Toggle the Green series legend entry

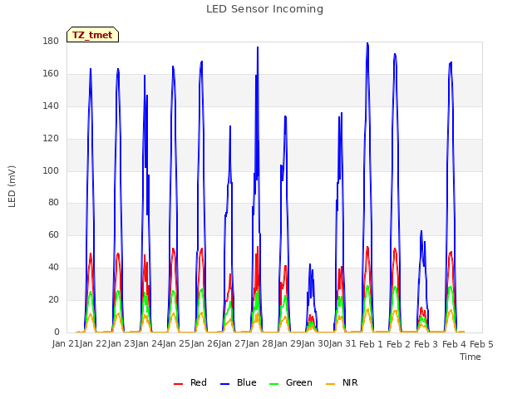point(291,382)
